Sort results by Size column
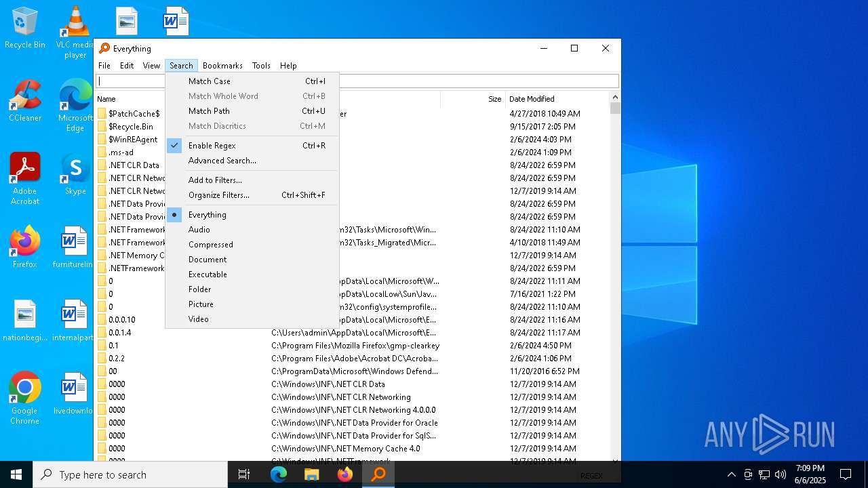The height and width of the screenshot is (488, 868). 473,99
